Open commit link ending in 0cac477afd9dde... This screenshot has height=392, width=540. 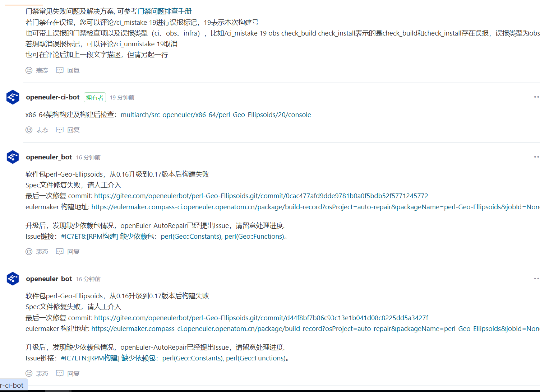pos(261,196)
